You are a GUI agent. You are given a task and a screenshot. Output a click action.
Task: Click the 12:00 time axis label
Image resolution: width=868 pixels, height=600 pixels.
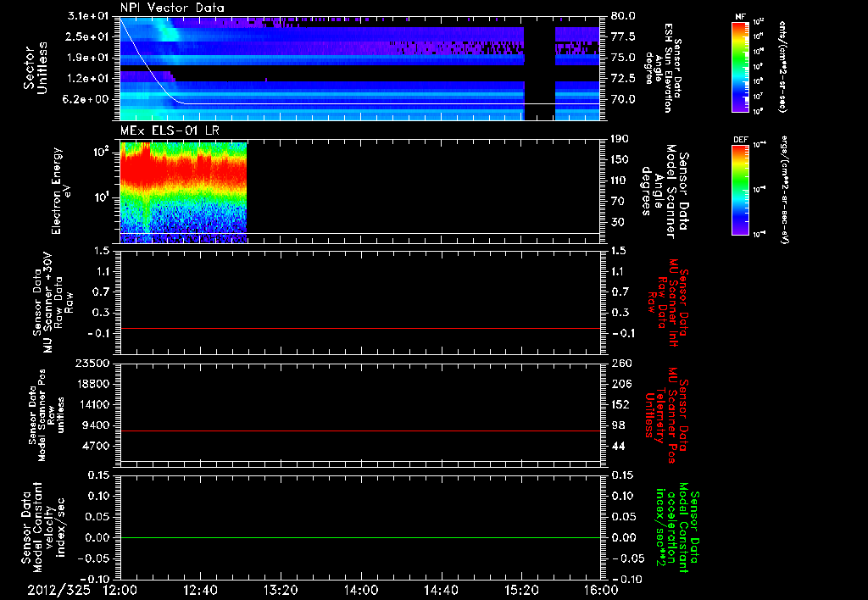120,590
